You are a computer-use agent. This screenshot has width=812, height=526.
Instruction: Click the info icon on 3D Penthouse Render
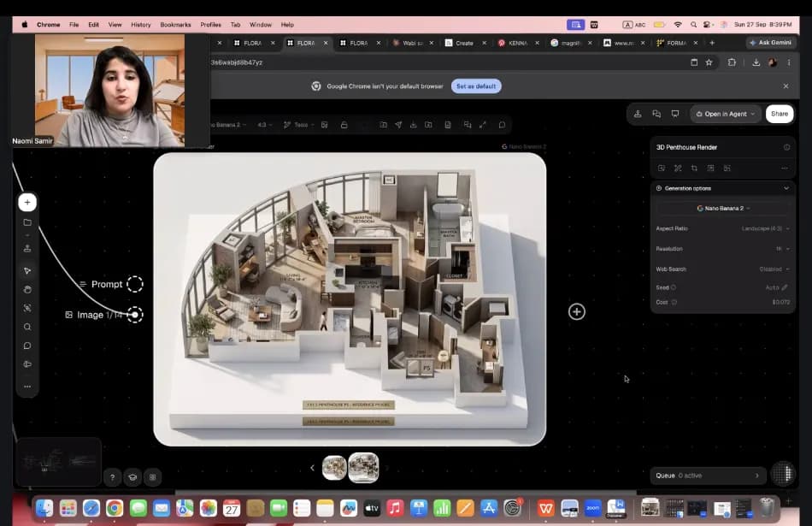point(786,147)
